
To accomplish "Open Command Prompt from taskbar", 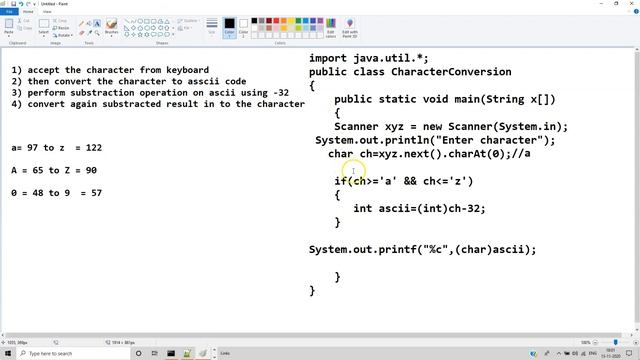I will tap(171, 353).
